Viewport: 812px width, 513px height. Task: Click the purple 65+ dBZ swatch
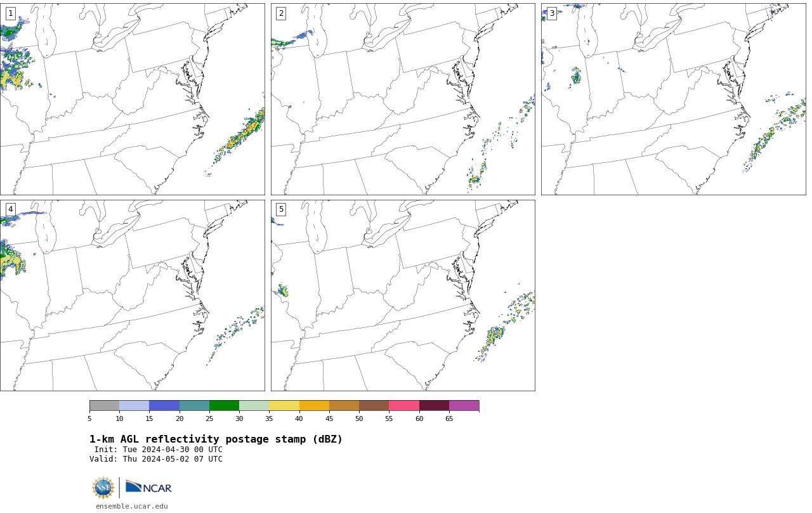tap(464, 406)
